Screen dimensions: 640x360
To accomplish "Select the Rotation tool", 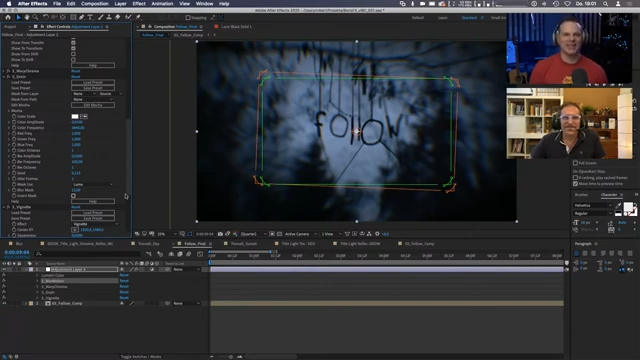I will click(45, 17).
